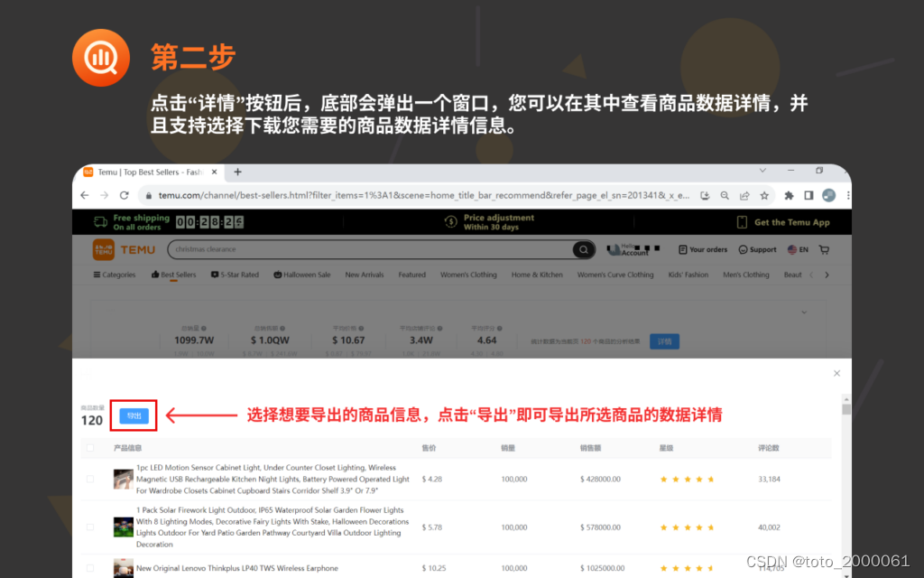Viewport: 924px width, 578px height.
Task: Select the New Arrivals tab
Action: coord(365,275)
